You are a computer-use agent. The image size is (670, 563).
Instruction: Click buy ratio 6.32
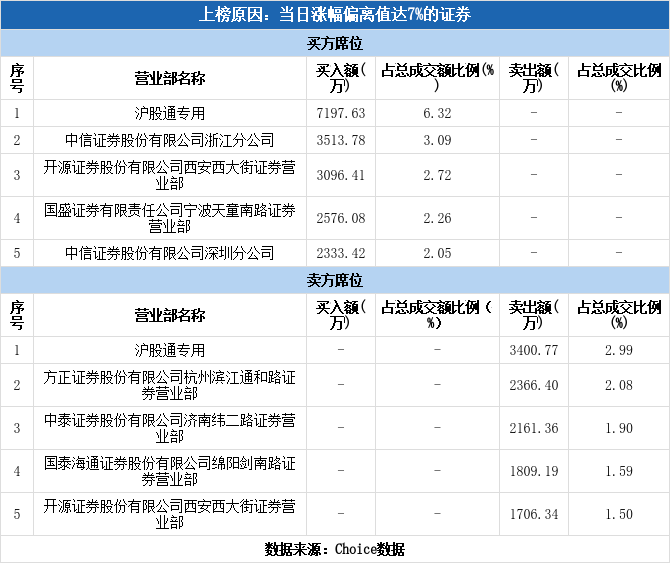click(x=437, y=113)
